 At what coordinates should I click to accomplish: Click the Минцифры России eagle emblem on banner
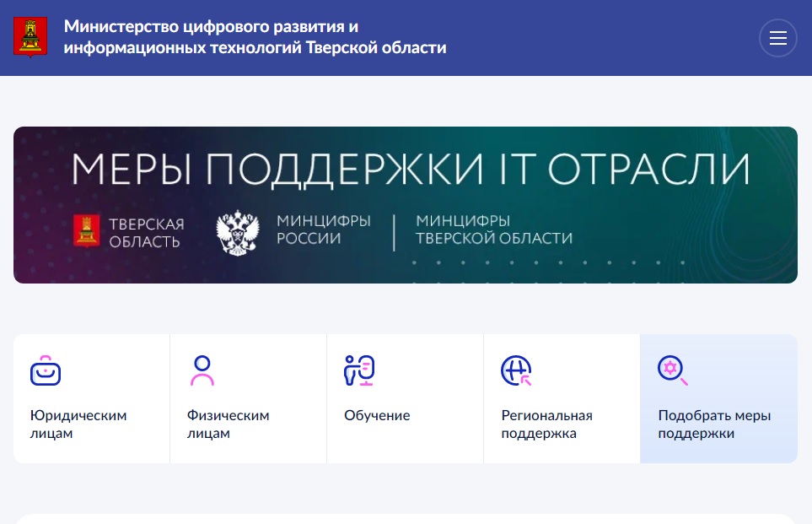238,232
